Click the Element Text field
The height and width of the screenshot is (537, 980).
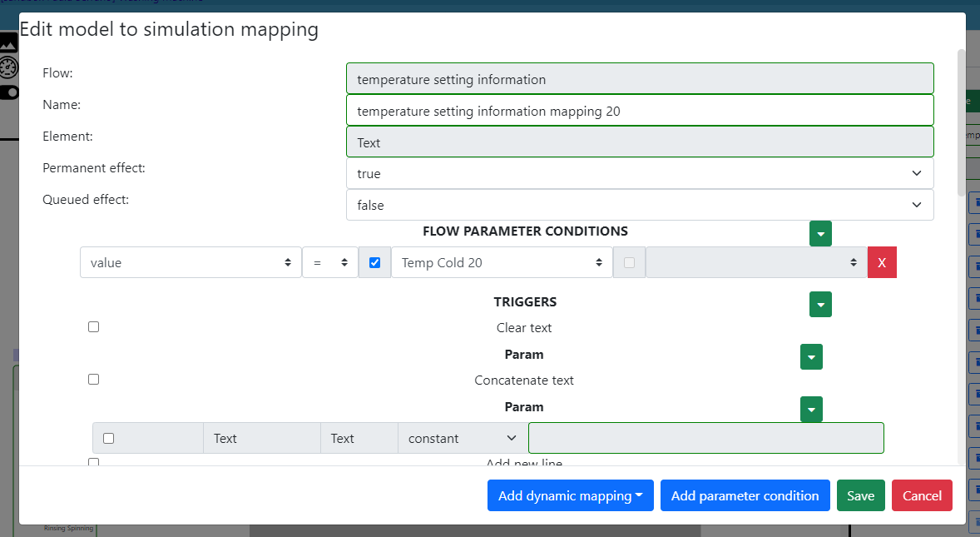click(640, 142)
